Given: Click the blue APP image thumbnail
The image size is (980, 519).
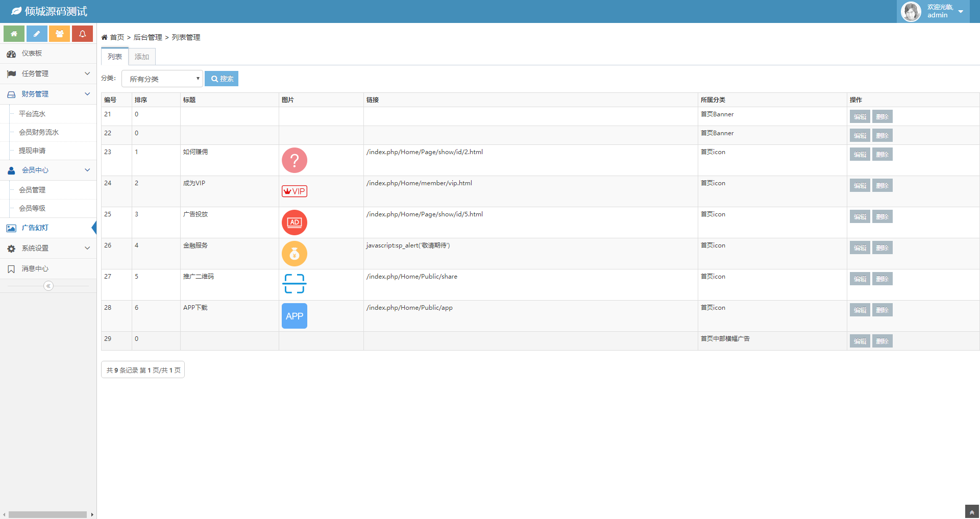Looking at the screenshot, I should [x=295, y=316].
